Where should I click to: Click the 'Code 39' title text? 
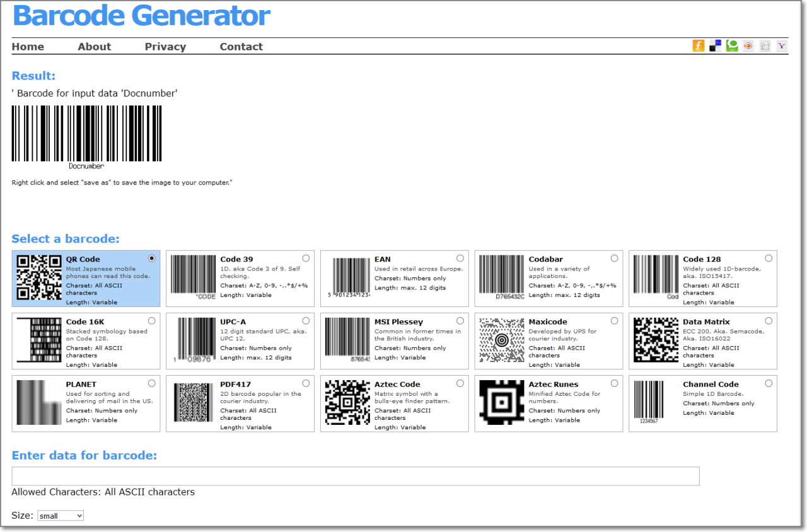[237, 259]
